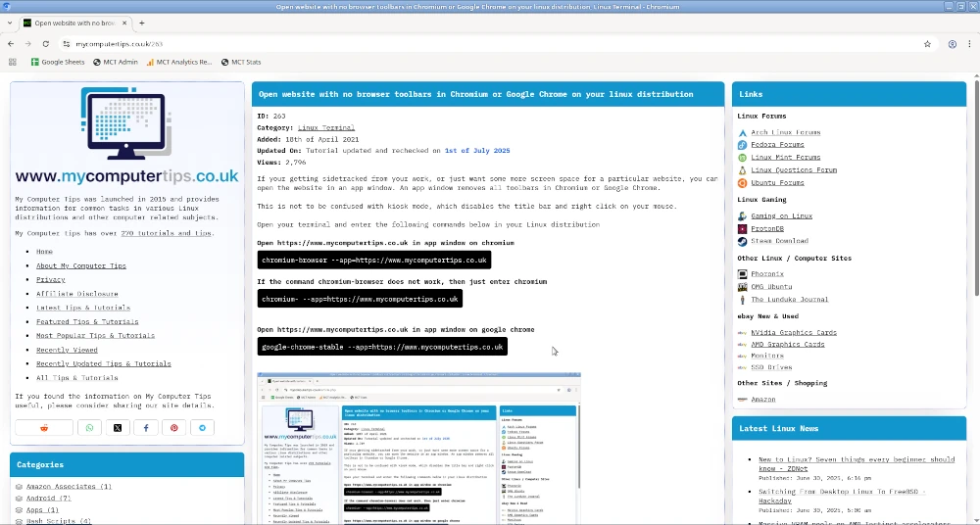Share via the Pinterest icon
This screenshot has height=525, width=980.
pos(174,428)
